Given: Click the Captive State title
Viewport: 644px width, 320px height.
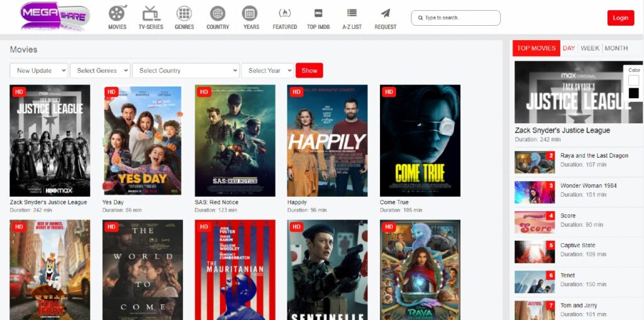Looking at the screenshot, I should [578, 245].
